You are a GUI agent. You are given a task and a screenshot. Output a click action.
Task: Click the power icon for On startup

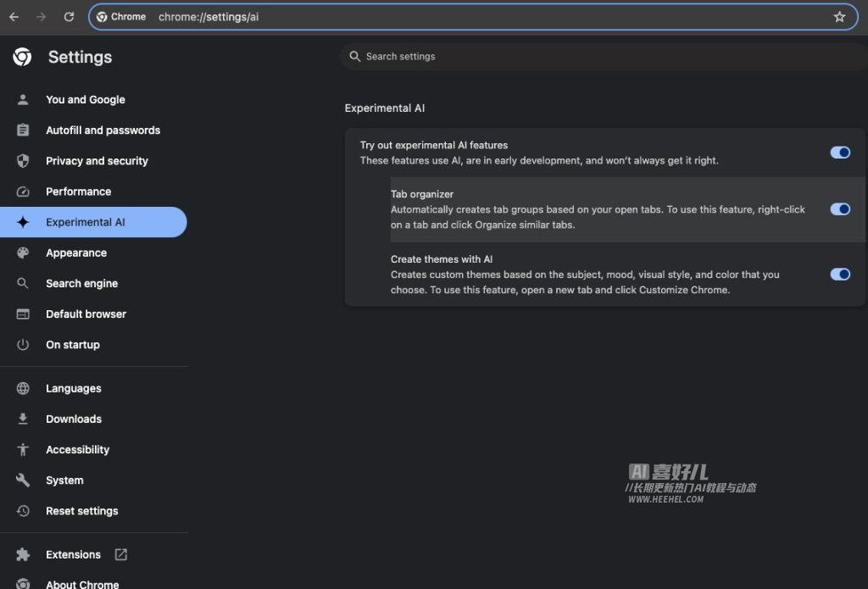tap(23, 345)
